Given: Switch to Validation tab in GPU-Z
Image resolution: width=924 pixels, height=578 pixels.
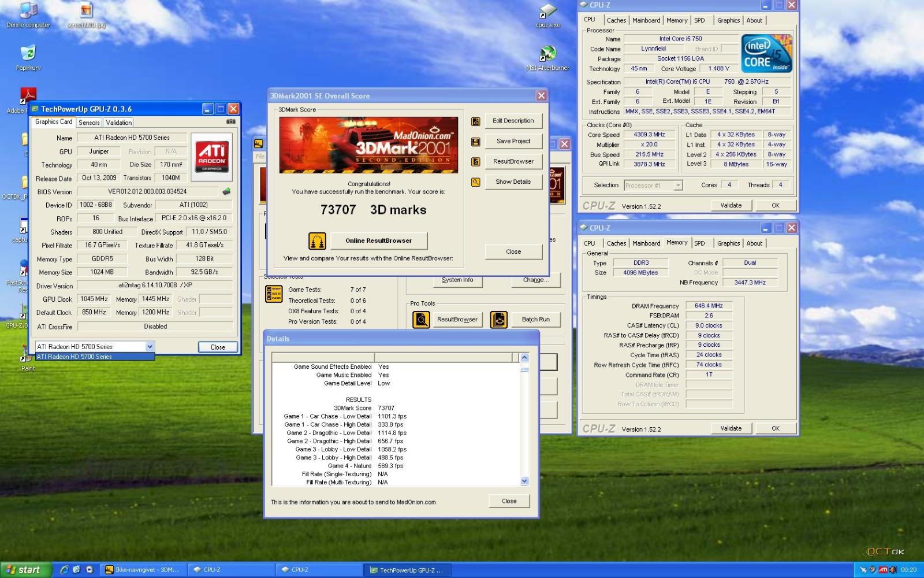Looking at the screenshot, I should point(118,123).
